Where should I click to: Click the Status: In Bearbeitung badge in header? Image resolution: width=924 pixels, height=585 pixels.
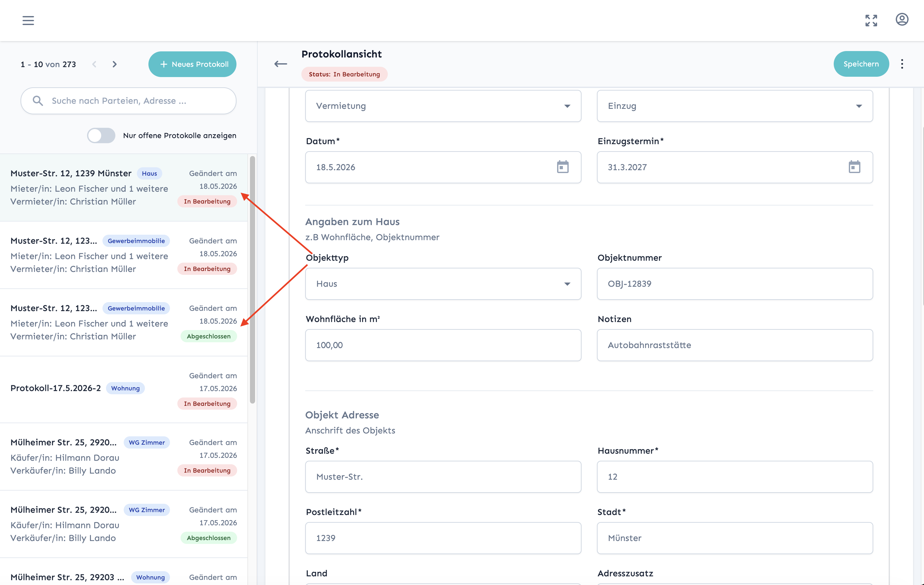[x=344, y=74]
